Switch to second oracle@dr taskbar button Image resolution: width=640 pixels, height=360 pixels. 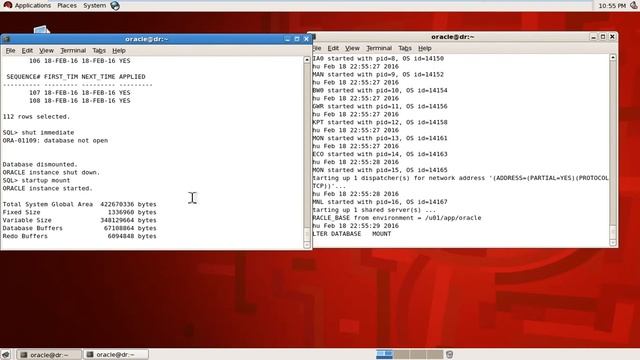coord(116,355)
